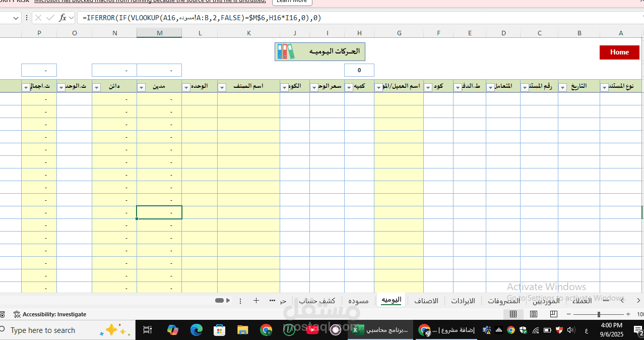Image resolution: width=644 pixels, height=340 pixels.
Task: Open the برنامج محاسبي Excel taskbar window
Action: [x=381, y=330]
